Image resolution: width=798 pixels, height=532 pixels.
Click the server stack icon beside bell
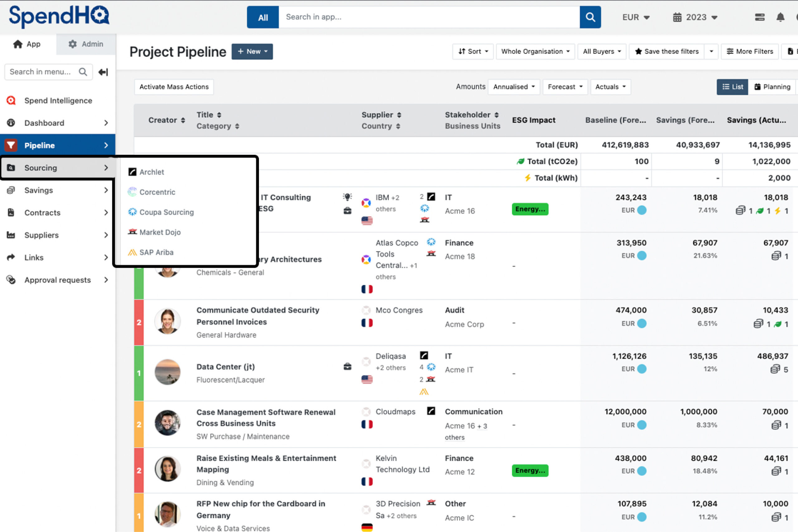760,17
